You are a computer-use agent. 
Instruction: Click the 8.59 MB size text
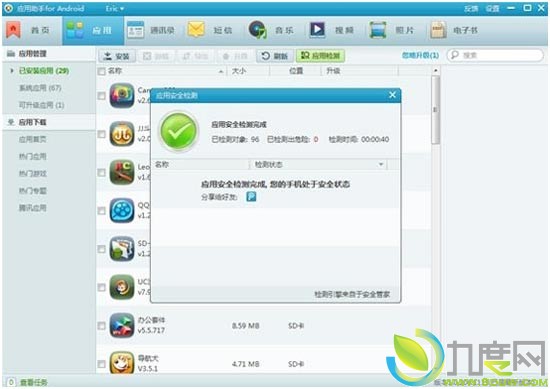click(x=246, y=326)
